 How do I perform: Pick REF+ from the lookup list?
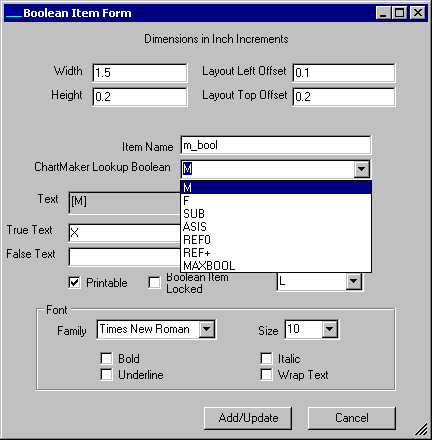pos(276,253)
